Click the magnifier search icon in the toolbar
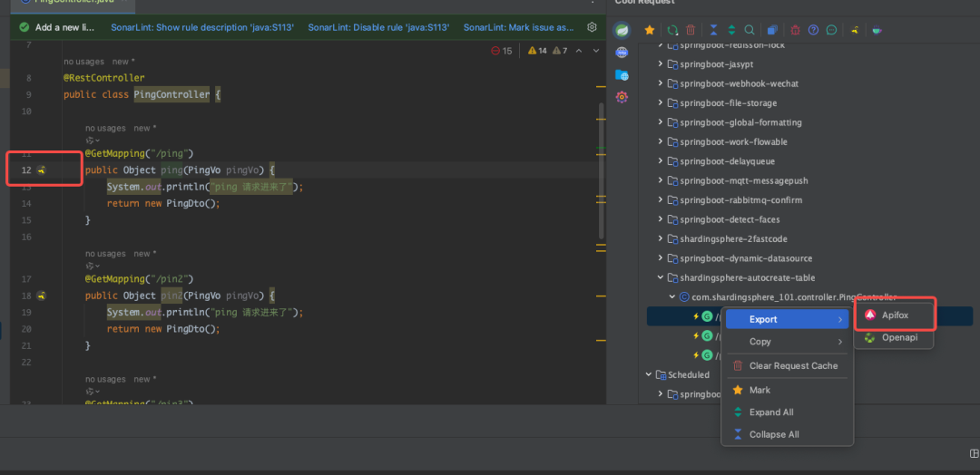 [750, 30]
